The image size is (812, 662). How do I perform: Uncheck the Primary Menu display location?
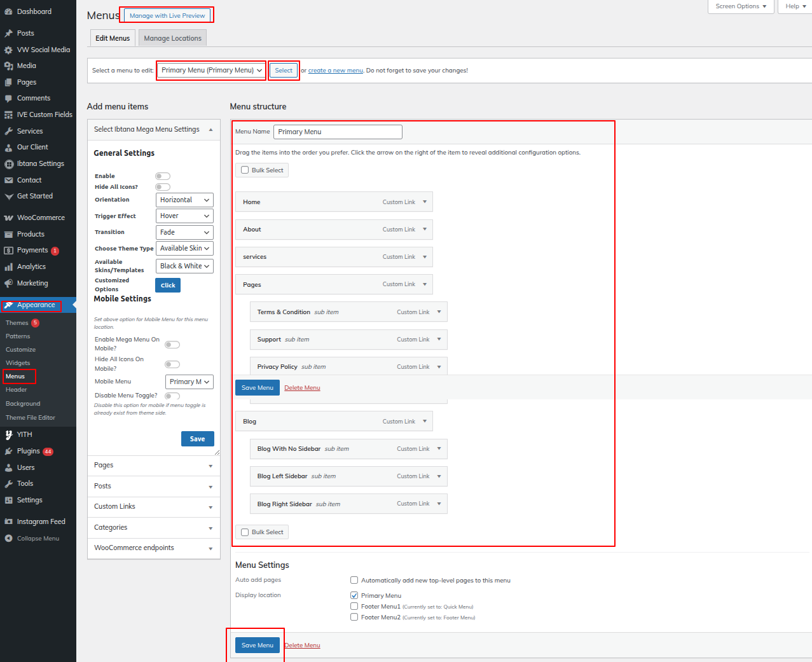[354, 595]
